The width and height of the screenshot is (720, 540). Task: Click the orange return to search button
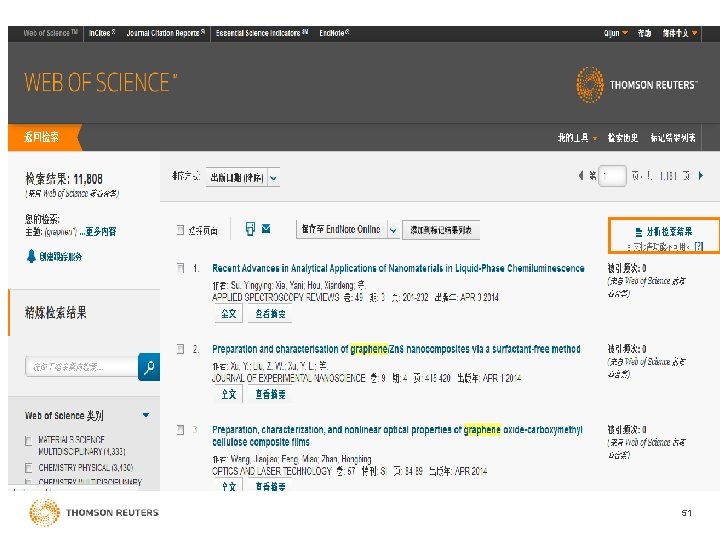(45, 137)
